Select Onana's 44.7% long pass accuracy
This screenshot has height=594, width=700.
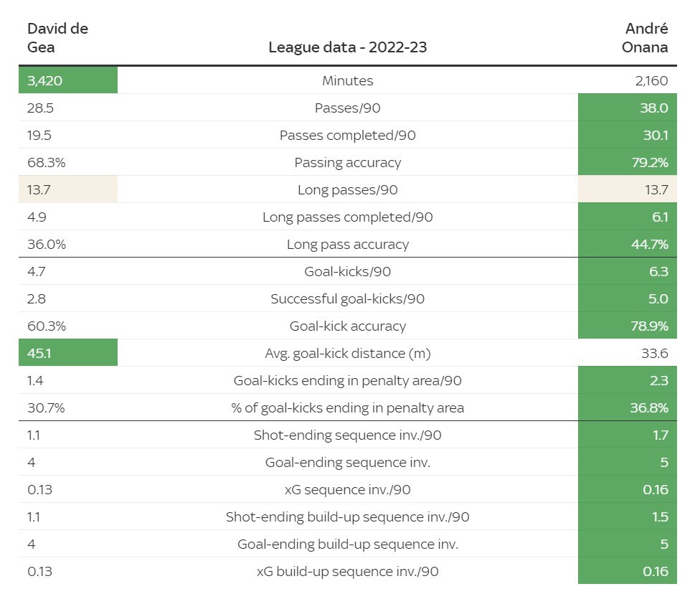click(628, 245)
